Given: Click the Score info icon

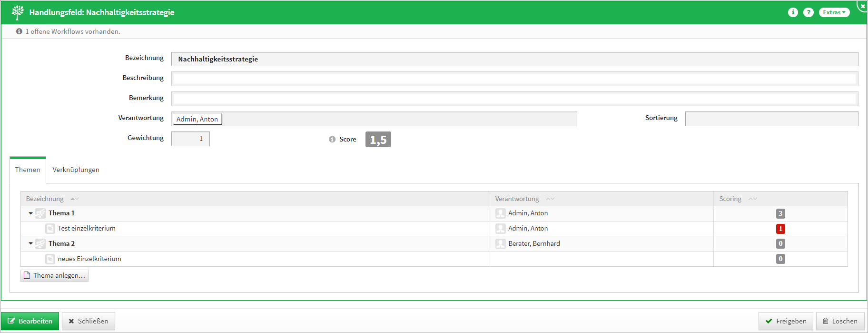Looking at the screenshot, I should pyautogui.click(x=332, y=139).
